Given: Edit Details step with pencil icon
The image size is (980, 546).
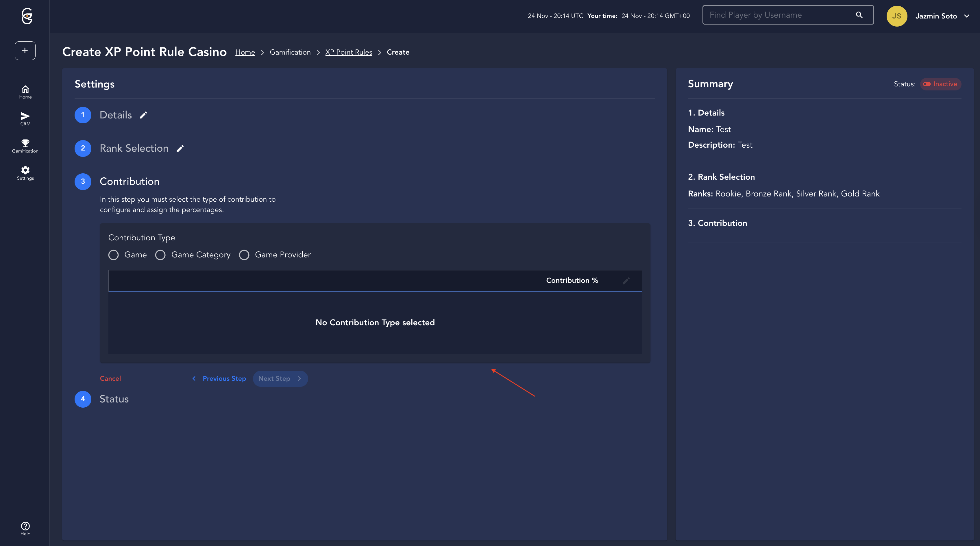Looking at the screenshot, I should tap(143, 115).
